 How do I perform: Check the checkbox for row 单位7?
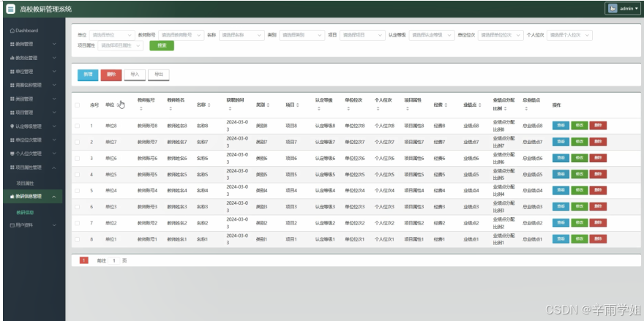(x=78, y=142)
